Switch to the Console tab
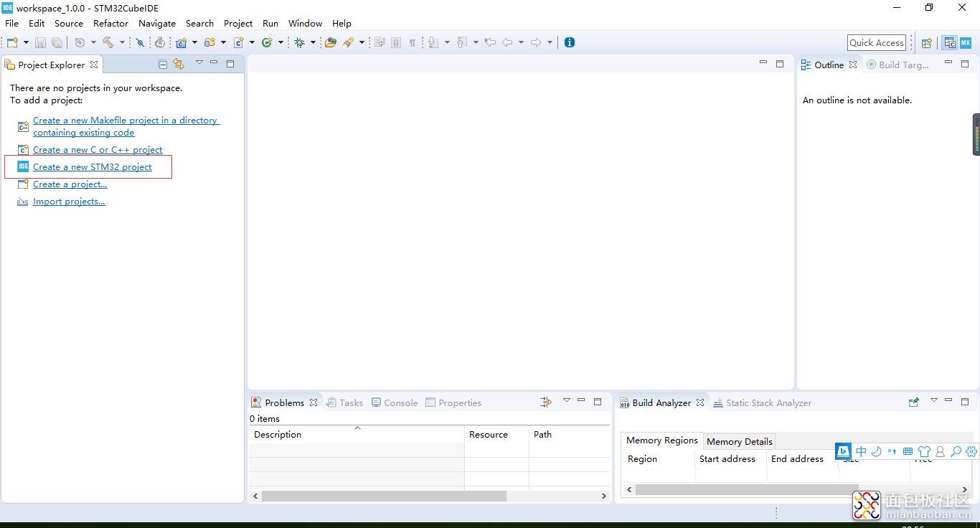Image resolution: width=980 pixels, height=528 pixels. coord(395,402)
